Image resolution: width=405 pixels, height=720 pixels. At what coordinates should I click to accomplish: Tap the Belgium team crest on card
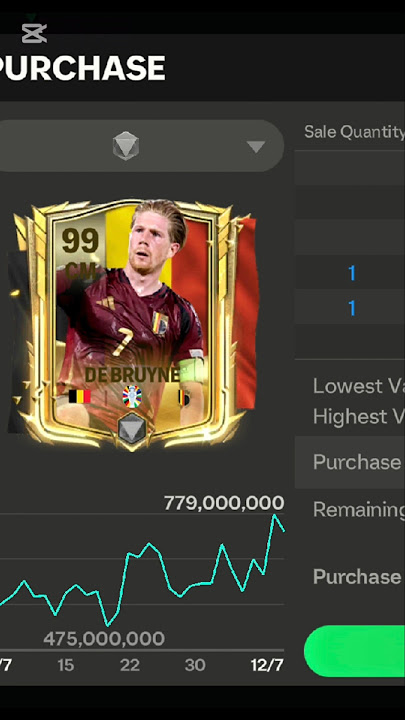[184, 397]
